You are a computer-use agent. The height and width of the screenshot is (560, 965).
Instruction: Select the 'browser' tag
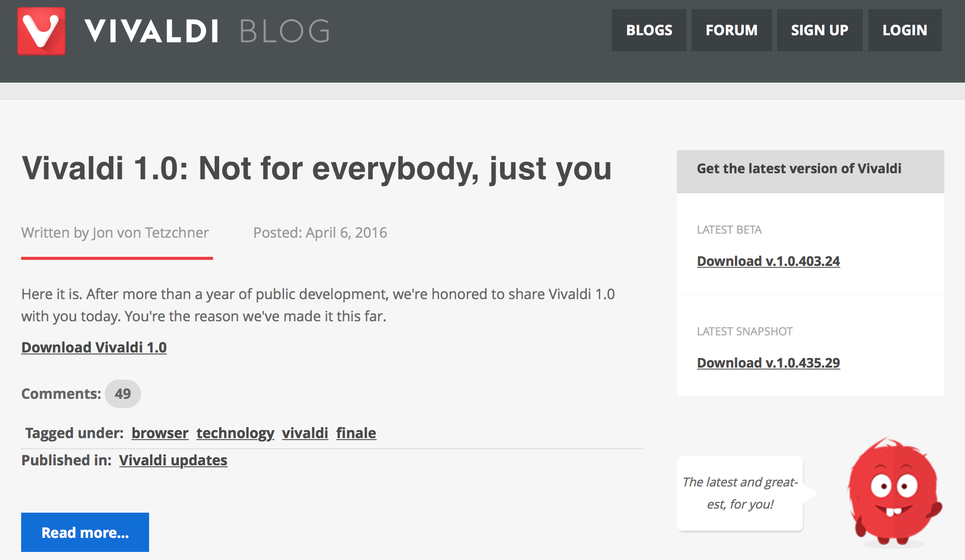pos(160,433)
